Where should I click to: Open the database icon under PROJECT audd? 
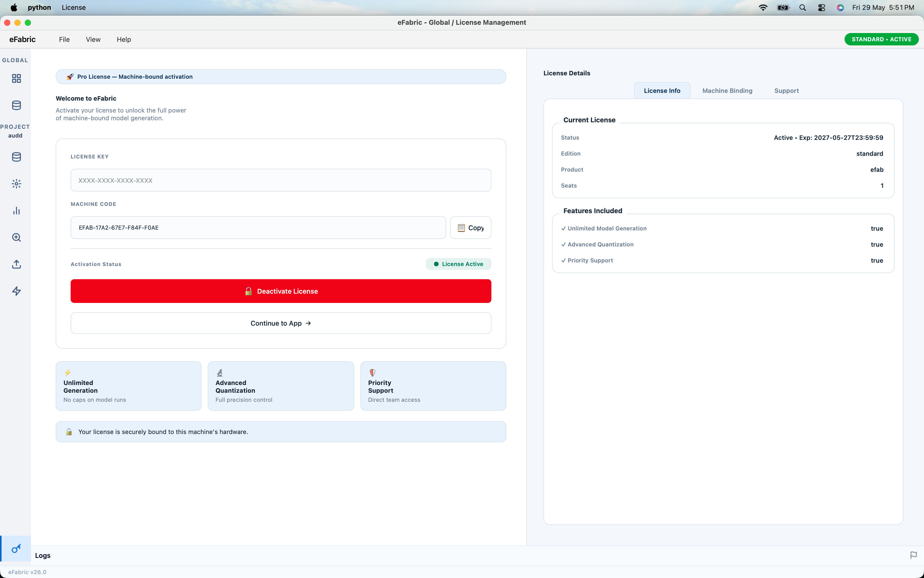(16, 157)
